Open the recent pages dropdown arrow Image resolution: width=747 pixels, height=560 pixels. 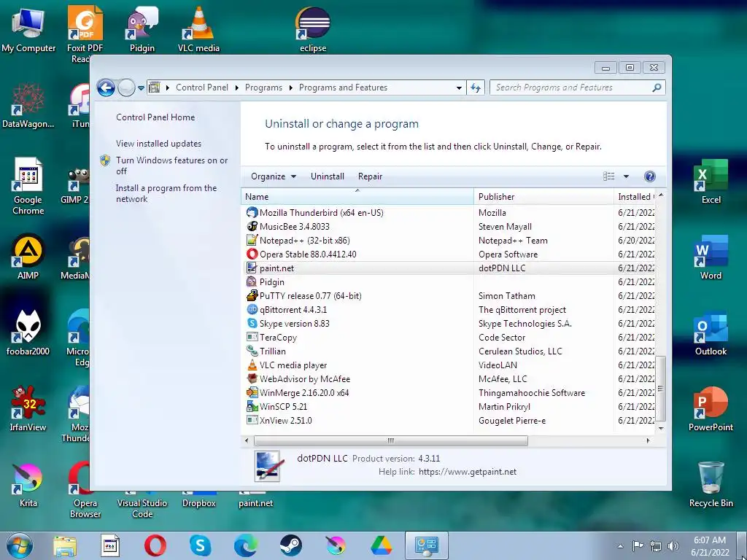pyautogui.click(x=141, y=88)
